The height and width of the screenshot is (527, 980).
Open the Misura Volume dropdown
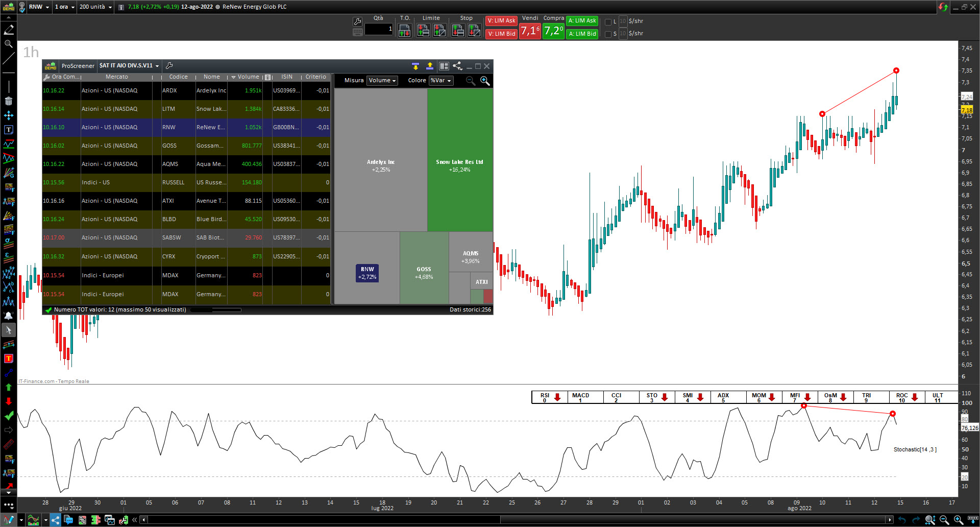382,81
